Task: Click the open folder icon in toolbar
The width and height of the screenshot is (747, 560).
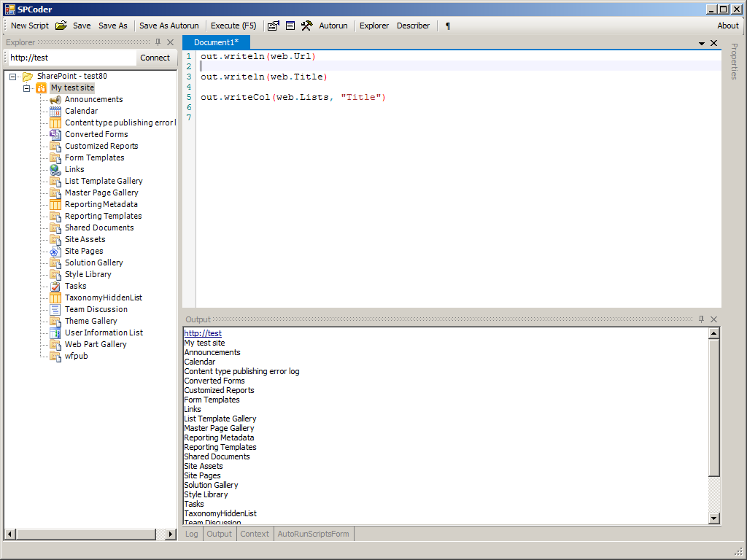Action: pyautogui.click(x=61, y=26)
